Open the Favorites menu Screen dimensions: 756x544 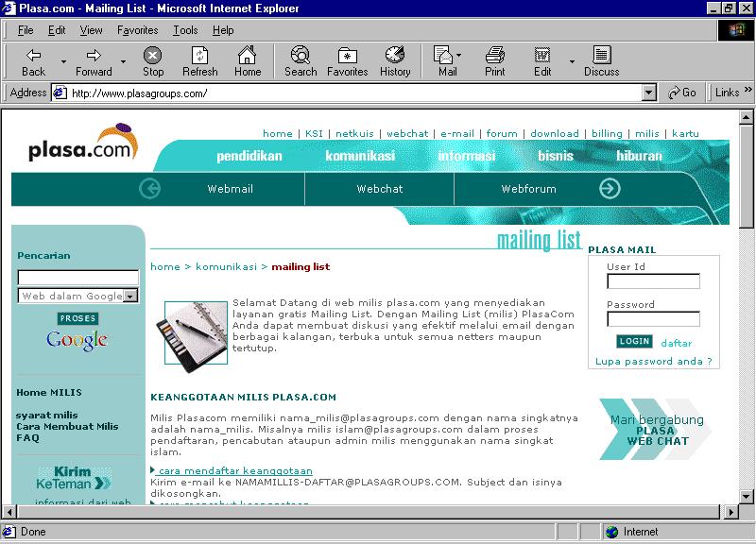[x=137, y=30]
